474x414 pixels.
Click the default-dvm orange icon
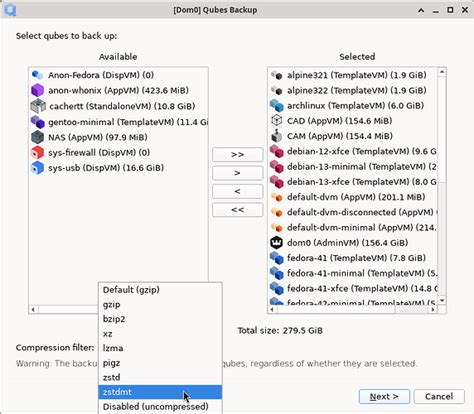277,197
